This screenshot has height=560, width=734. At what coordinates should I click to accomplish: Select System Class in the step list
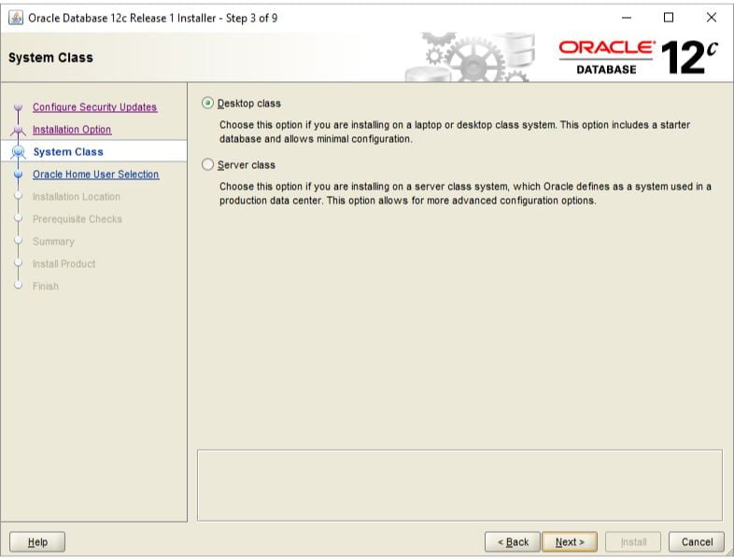click(68, 151)
